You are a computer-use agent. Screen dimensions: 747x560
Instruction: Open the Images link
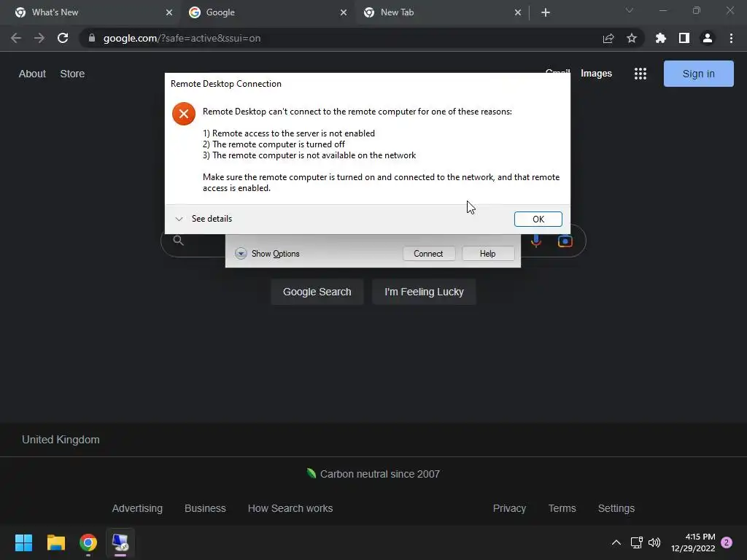pyautogui.click(x=596, y=74)
